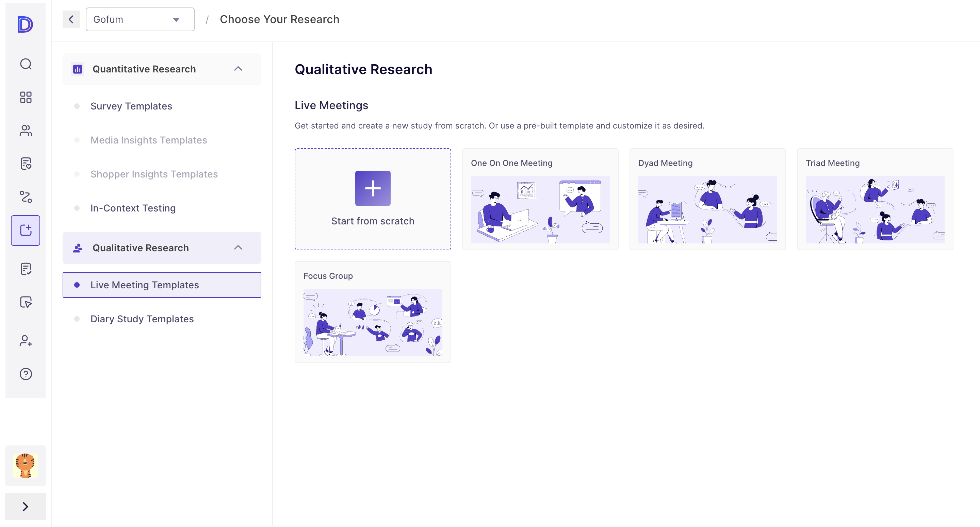This screenshot has width=980, height=527.
Task: Navigate back with the breadcrumb arrow
Action: tap(71, 19)
